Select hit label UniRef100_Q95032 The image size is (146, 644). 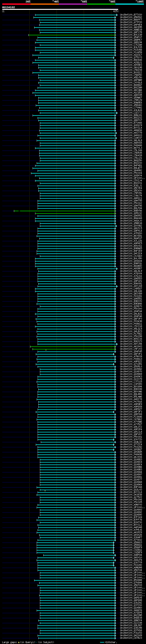(x=131, y=213)
